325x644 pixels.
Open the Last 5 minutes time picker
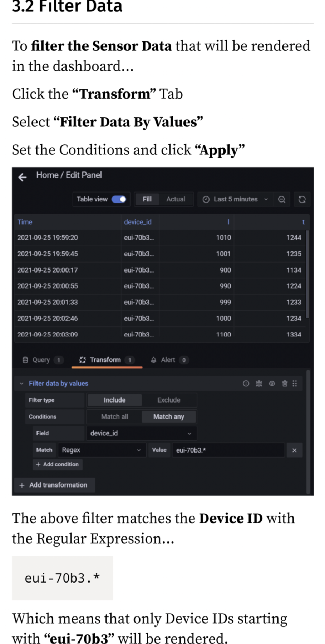(x=235, y=199)
